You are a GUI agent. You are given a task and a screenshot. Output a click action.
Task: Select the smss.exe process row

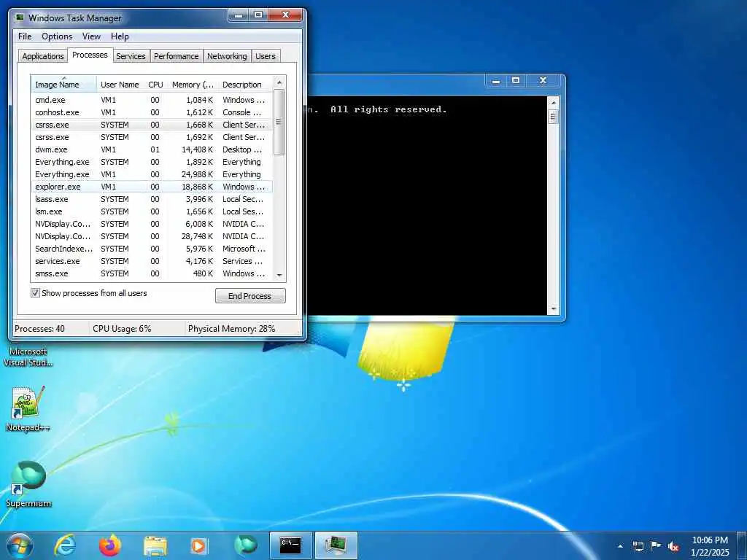click(x=152, y=273)
